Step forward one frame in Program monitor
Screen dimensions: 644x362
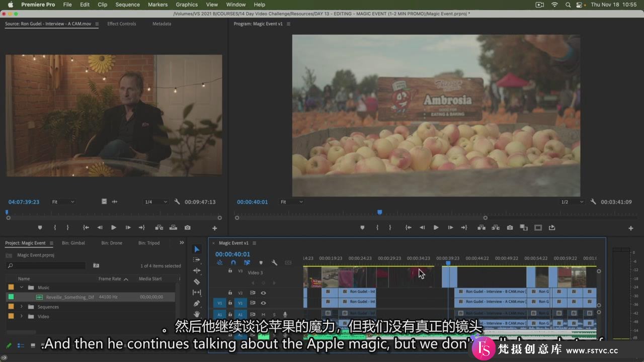450,228
